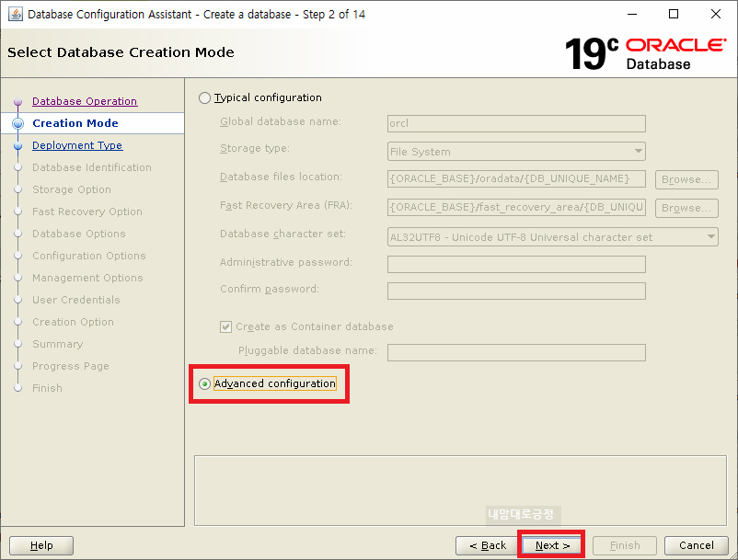Click the Pluggable database name field

pos(516,353)
